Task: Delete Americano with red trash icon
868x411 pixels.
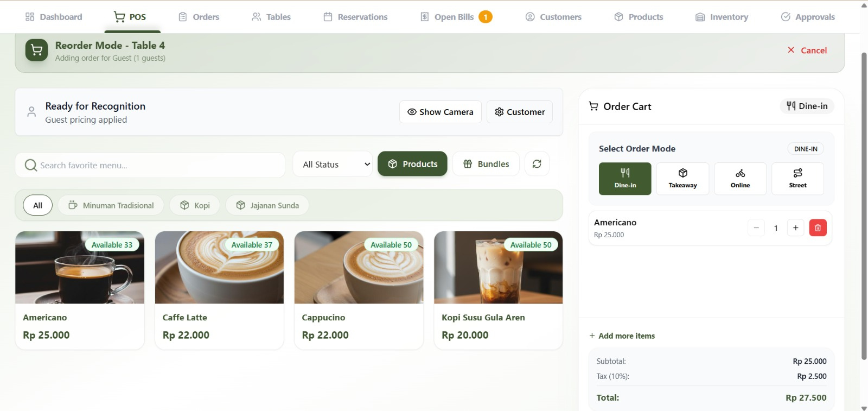Action: (x=818, y=228)
